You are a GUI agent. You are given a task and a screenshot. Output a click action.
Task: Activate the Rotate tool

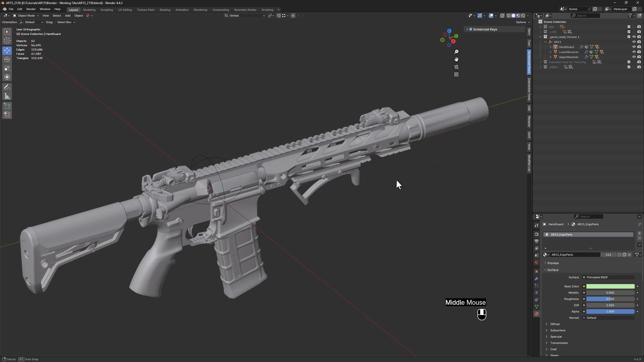point(7,59)
